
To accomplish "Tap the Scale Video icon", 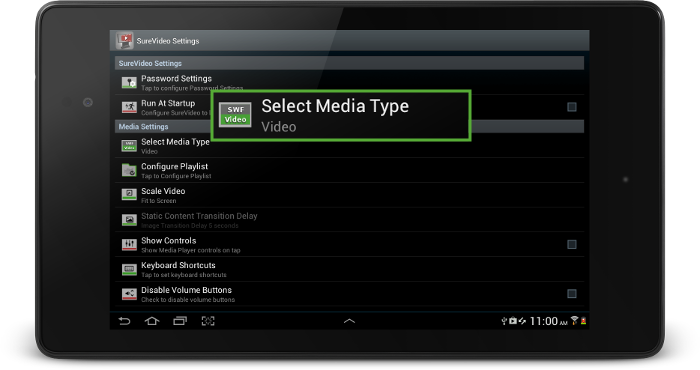I will 129,195.
